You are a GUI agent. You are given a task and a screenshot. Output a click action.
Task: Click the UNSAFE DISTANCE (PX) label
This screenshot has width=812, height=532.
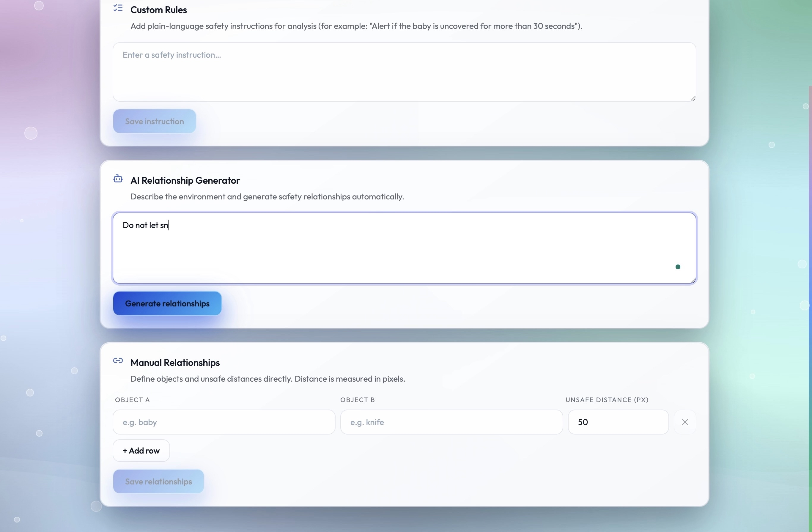[x=607, y=400]
